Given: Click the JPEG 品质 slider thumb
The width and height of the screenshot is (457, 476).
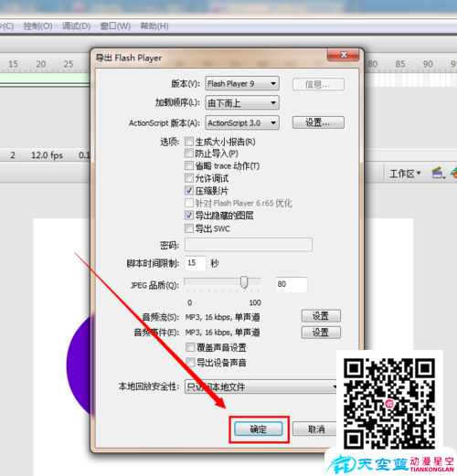Looking at the screenshot, I should click(244, 282).
